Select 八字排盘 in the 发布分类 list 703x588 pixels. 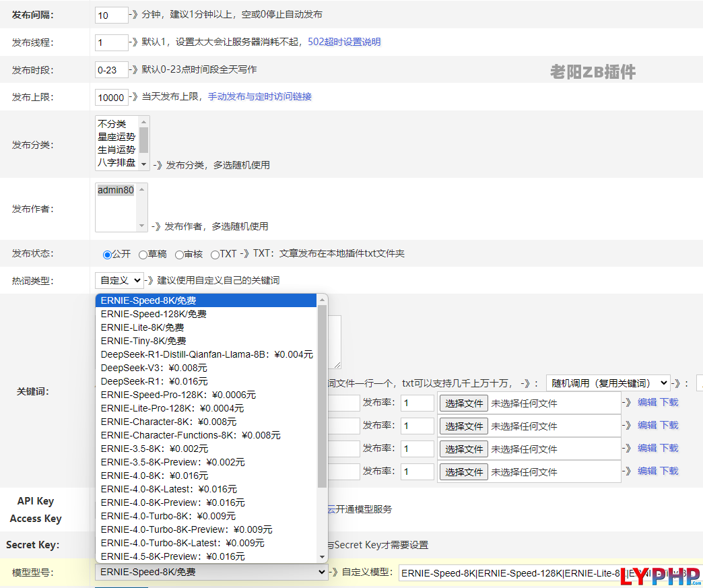(116, 162)
